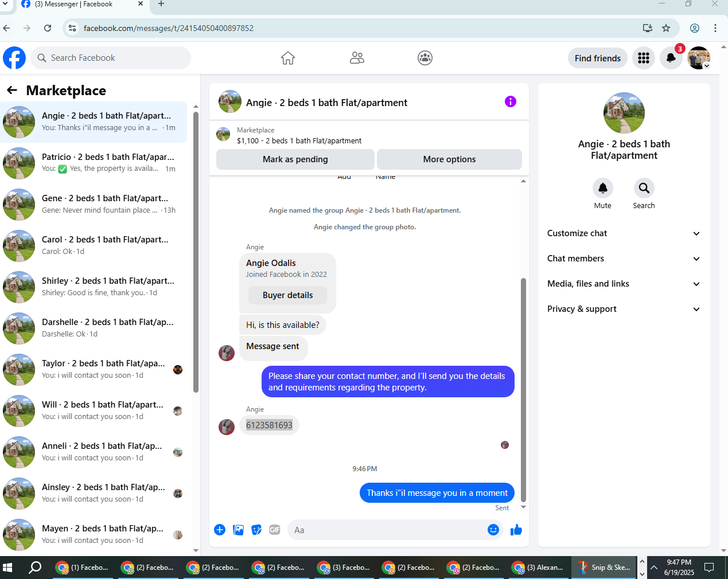Open Snip & Sketch taskbar item
Screen dimensions: 728x579
click(604, 568)
